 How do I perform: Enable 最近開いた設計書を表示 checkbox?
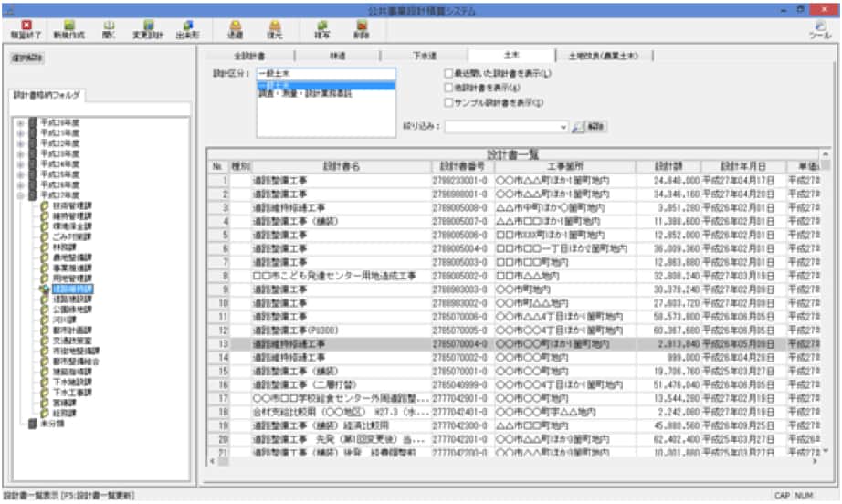(448, 74)
